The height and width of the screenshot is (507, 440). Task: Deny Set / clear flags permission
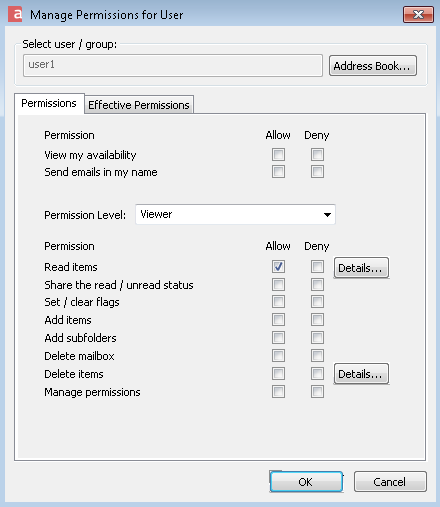317,302
